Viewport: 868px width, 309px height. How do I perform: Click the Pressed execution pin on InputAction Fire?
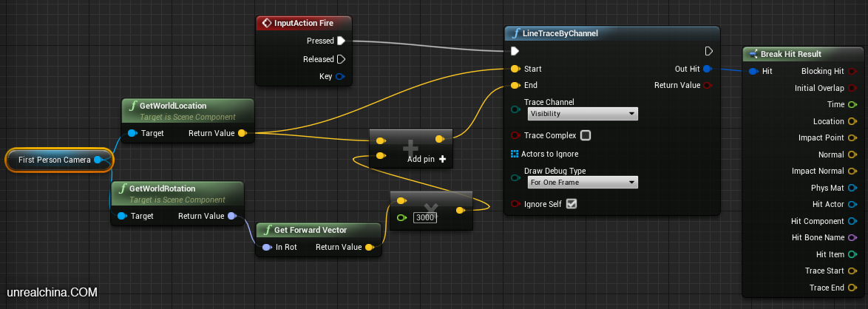(x=341, y=41)
